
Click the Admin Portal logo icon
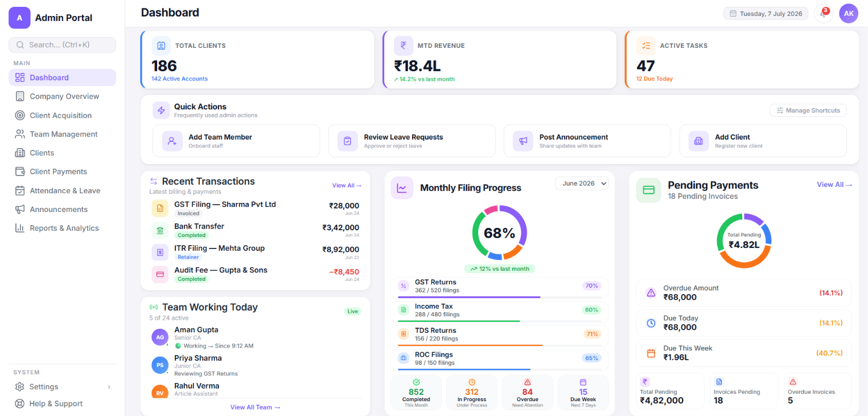click(19, 18)
